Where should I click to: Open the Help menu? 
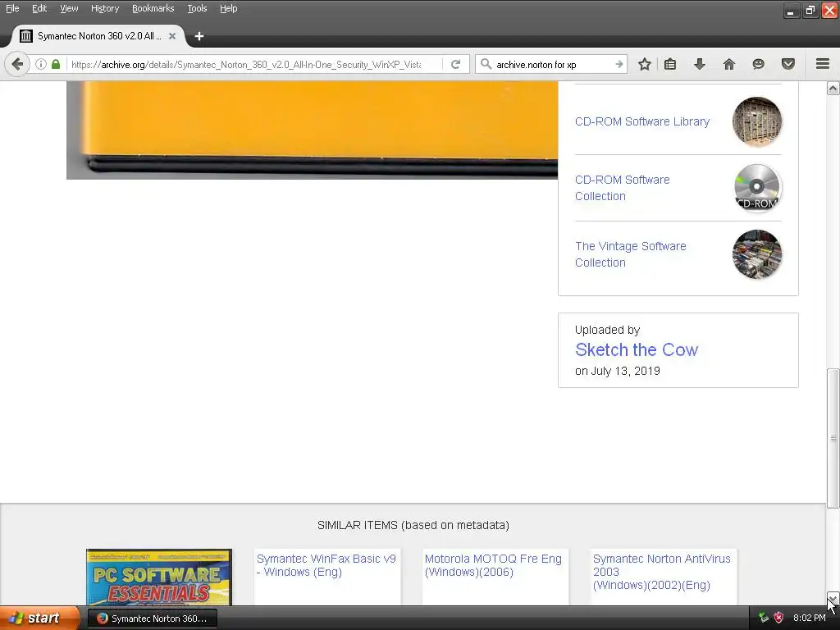(x=228, y=8)
